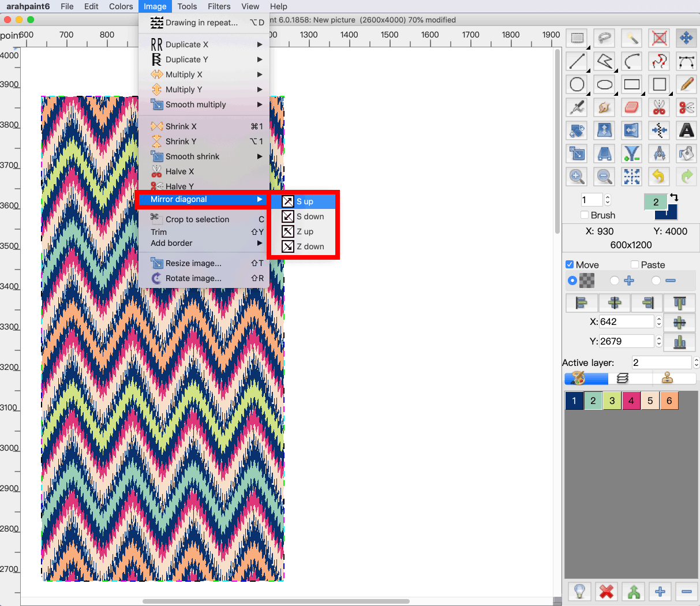Viewport: 700px width, 606px height.
Task: Click the align top icon
Action: click(x=680, y=302)
